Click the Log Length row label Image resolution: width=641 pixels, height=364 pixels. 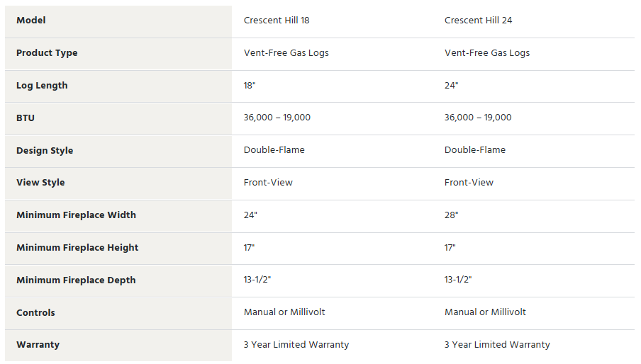(42, 86)
